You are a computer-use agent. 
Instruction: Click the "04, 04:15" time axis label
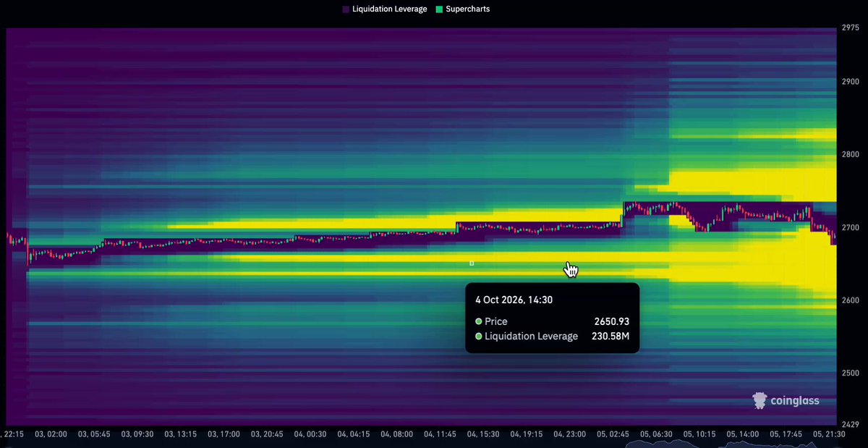pos(353,434)
